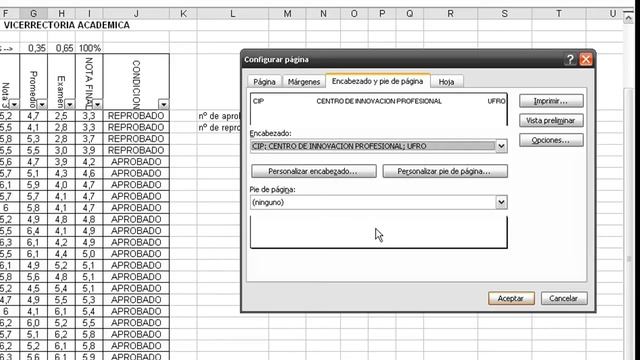This screenshot has width=640, height=360.
Task: Click the dialog help question mark icon
Action: [x=570, y=60]
